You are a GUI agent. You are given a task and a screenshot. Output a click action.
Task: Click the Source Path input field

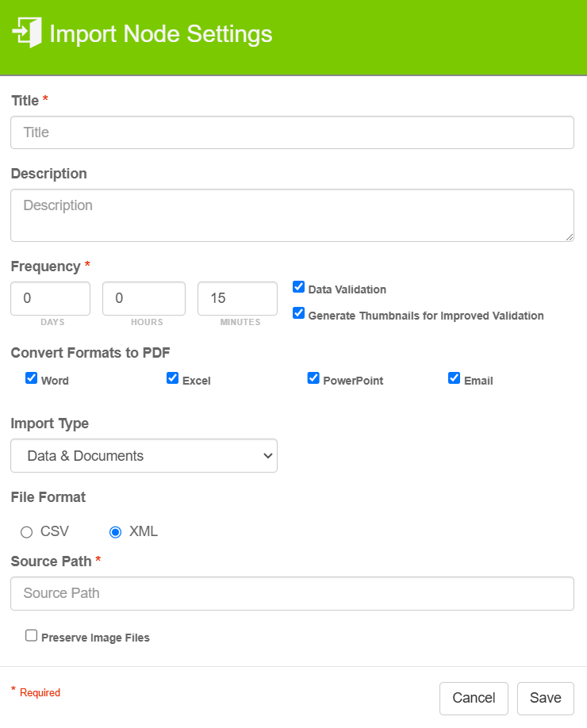[292, 593]
